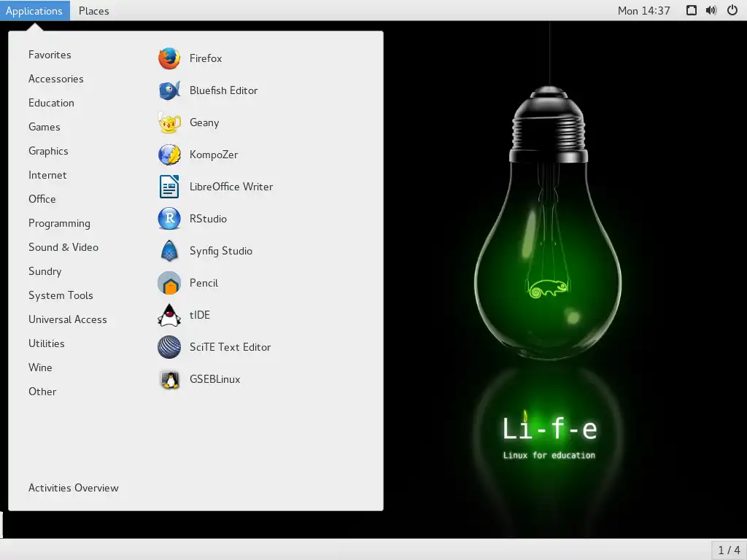Open the Places menu
Image resolution: width=747 pixels, height=560 pixels.
point(93,10)
